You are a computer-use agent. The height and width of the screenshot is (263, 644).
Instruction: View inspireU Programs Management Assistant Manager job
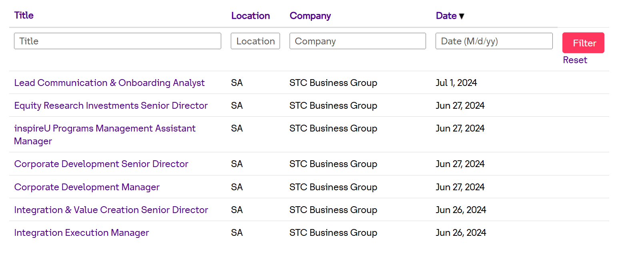pos(105,135)
